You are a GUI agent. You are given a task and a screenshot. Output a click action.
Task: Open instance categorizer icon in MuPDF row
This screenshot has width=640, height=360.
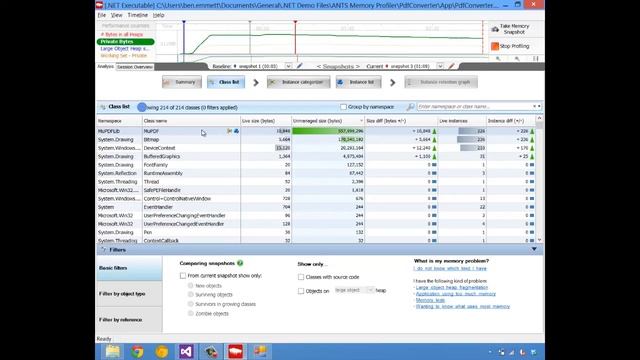pyautogui.click(x=229, y=131)
